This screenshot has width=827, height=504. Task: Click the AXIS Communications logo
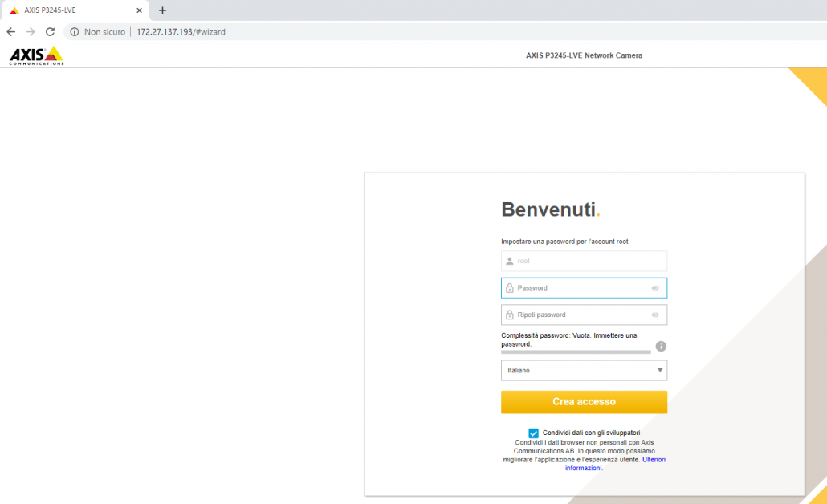point(36,56)
